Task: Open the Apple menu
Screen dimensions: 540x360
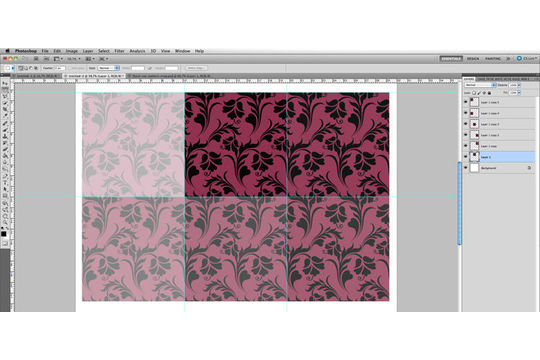Action: coord(7,51)
